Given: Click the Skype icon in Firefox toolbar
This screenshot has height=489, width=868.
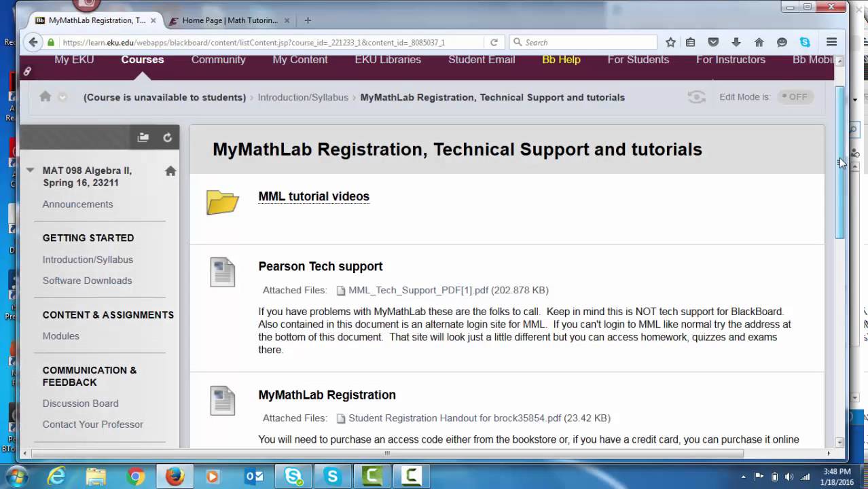Looking at the screenshot, I should [x=805, y=42].
